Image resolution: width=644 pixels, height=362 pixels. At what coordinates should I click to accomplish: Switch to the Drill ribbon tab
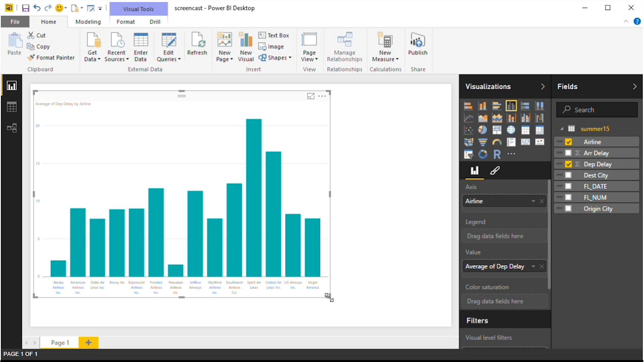tap(155, 22)
